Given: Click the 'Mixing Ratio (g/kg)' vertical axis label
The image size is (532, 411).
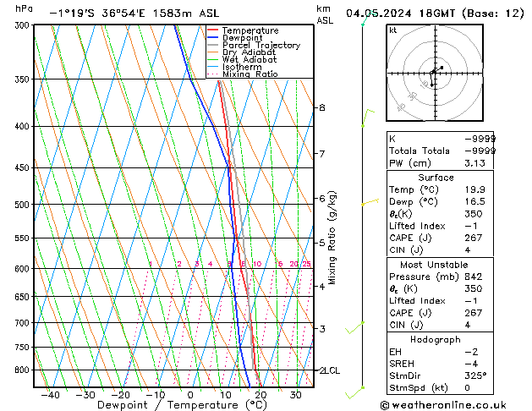Looking at the screenshot, I should [332, 238].
